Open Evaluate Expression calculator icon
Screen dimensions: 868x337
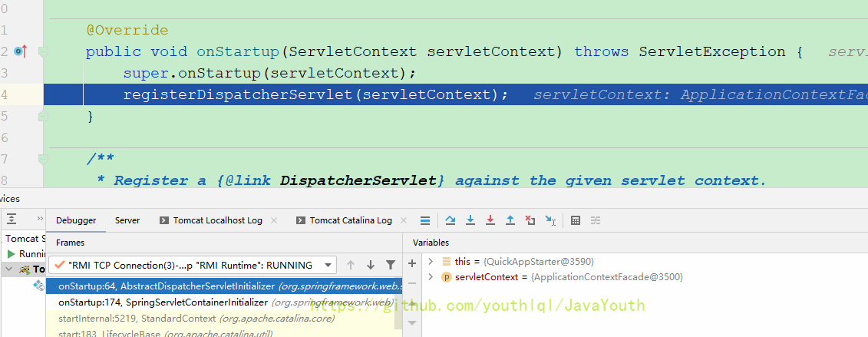pyautogui.click(x=576, y=220)
